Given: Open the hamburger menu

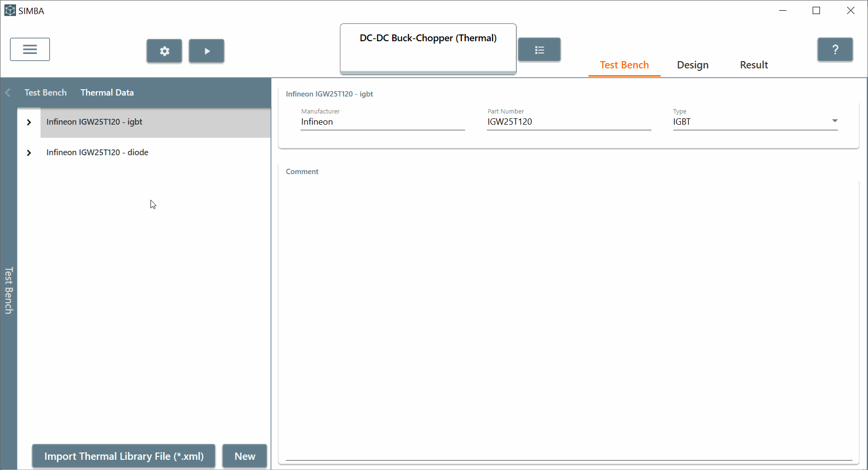Looking at the screenshot, I should (30, 49).
